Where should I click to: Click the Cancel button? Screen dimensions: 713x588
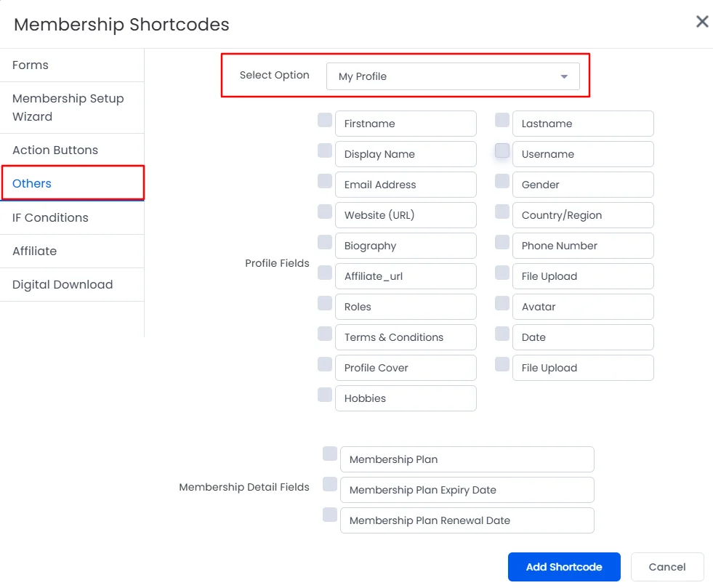click(667, 567)
